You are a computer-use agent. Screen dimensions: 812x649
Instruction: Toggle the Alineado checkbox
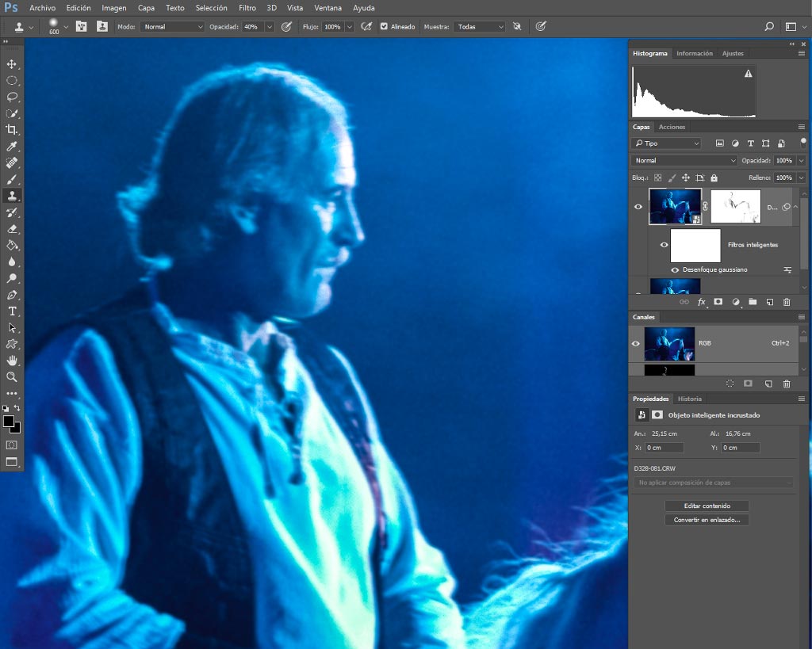(x=384, y=26)
